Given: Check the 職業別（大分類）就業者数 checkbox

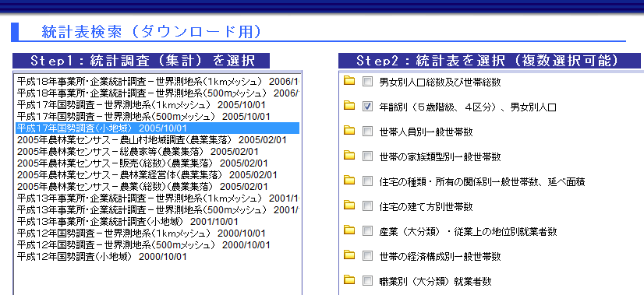Looking at the screenshot, I should point(366,282).
